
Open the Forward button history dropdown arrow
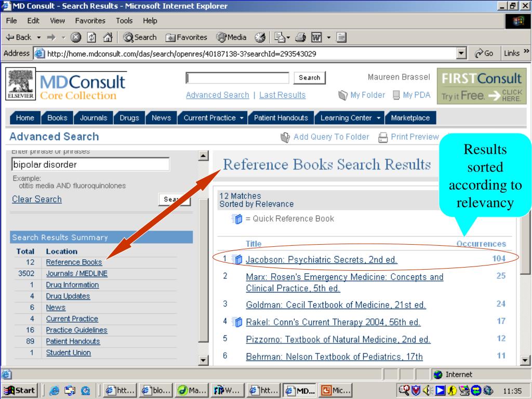click(x=63, y=37)
